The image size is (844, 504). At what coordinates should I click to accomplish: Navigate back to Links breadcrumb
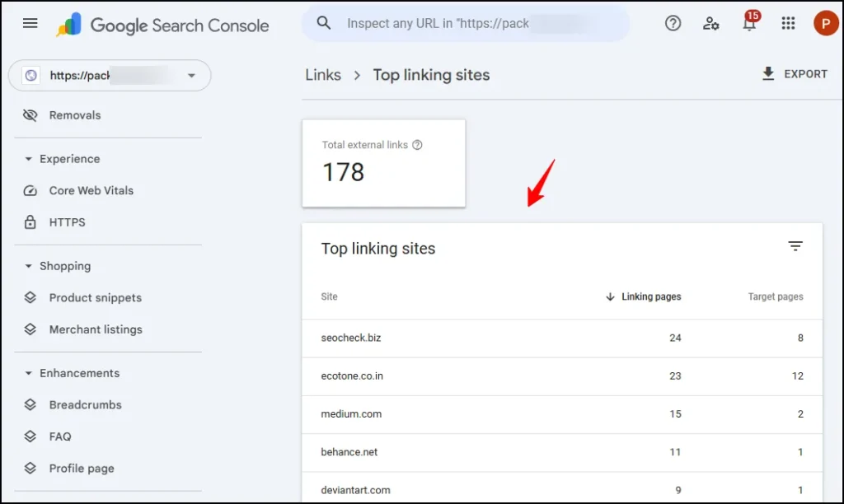pos(322,75)
